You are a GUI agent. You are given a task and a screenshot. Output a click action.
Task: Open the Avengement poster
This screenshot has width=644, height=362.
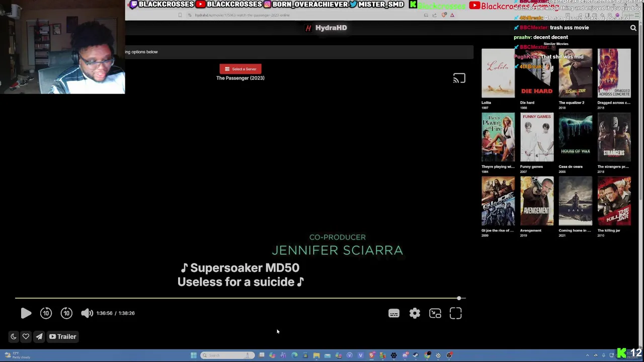(x=537, y=201)
